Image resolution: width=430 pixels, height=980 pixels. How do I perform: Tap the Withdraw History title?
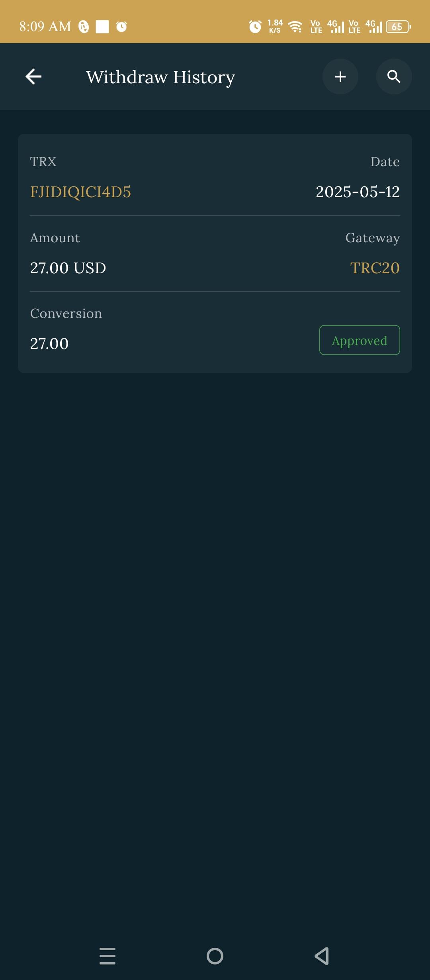pyautogui.click(x=160, y=77)
